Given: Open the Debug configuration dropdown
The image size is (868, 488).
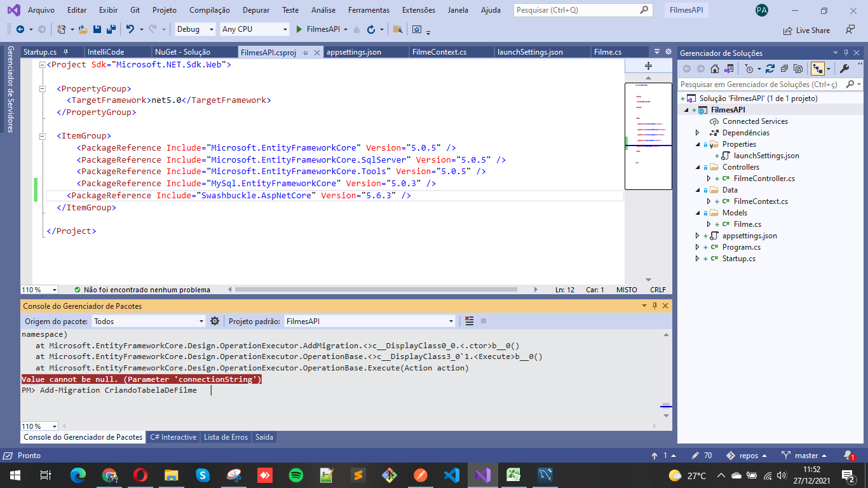Looking at the screenshot, I should [194, 29].
